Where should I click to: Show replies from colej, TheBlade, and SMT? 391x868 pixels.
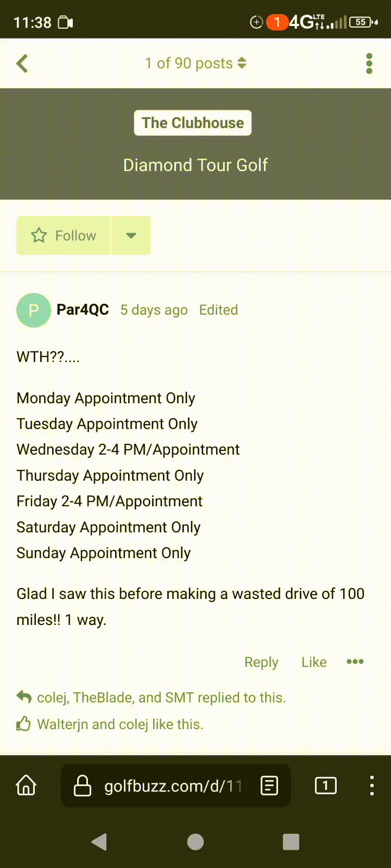point(161,697)
